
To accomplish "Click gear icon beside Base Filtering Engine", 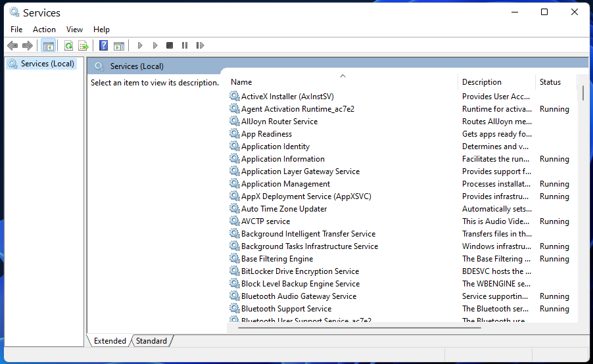I will coord(235,258).
